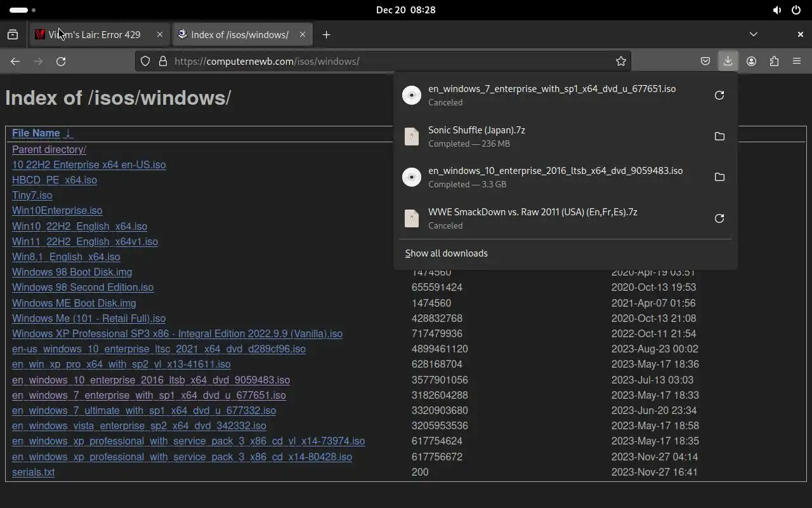This screenshot has width=812, height=508.
Task: Click Win10_22H2_English_x64.iso link
Action: click(79, 227)
